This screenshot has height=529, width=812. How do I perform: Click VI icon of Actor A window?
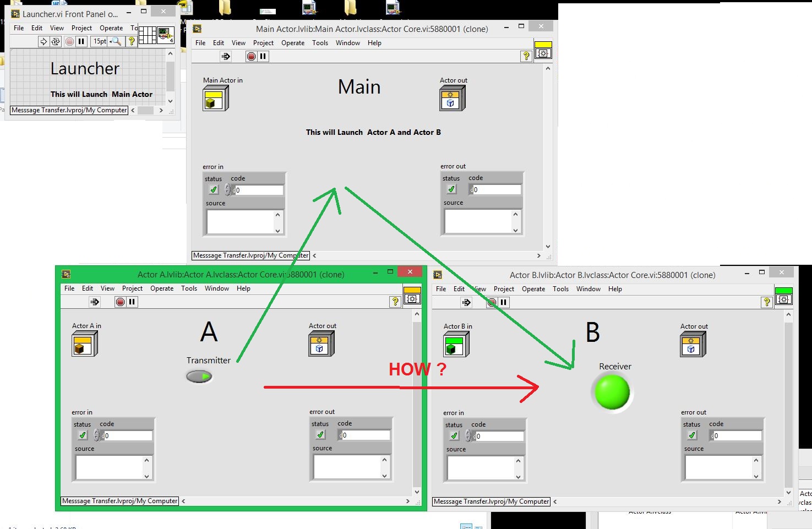[412, 296]
